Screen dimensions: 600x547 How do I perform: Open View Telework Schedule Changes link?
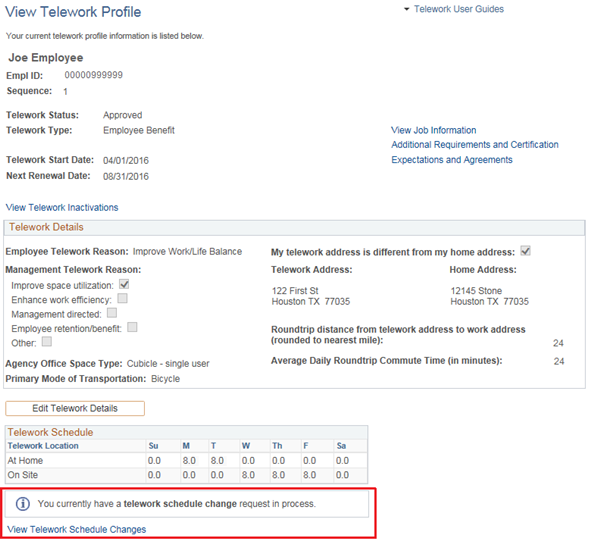tap(76, 530)
